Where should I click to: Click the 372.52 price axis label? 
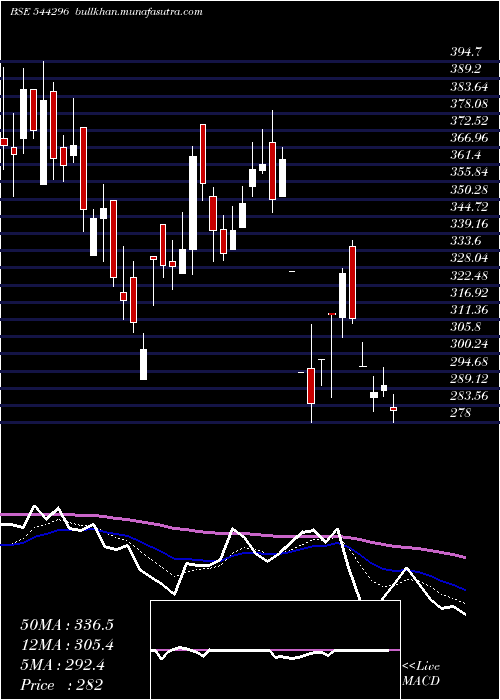469,121
